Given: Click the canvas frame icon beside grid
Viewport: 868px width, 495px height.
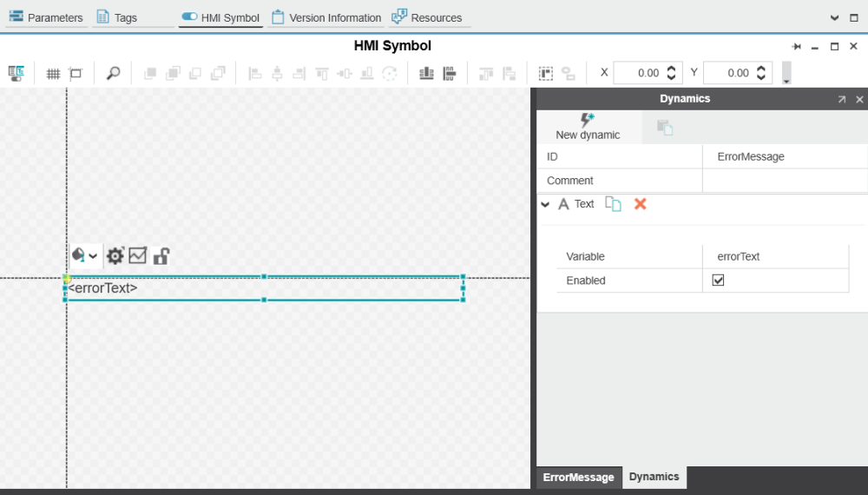Looking at the screenshot, I should pos(76,74).
